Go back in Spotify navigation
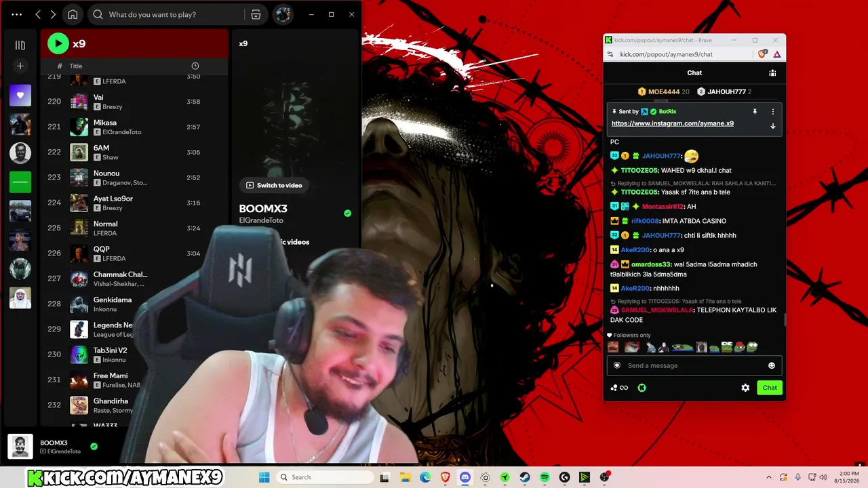 tap(38, 14)
